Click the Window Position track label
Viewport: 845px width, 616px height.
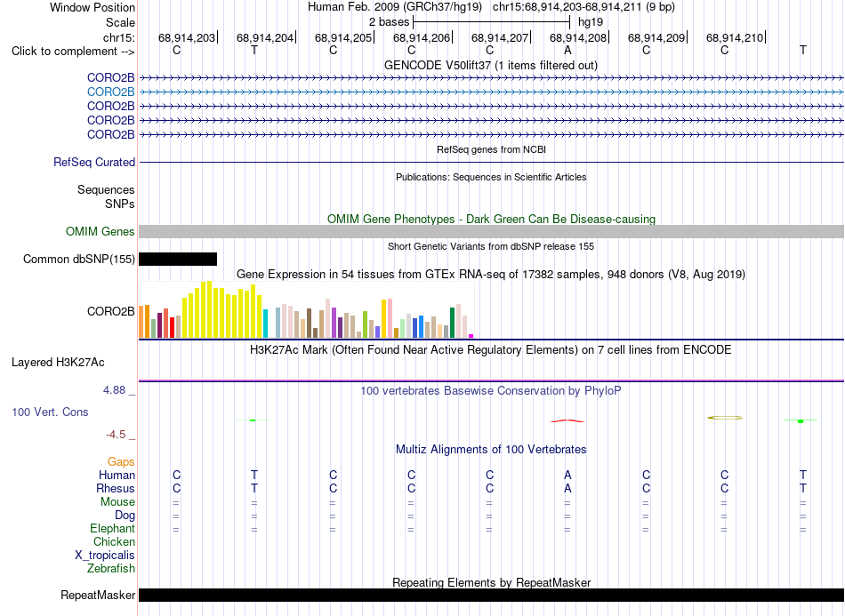[x=93, y=7]
